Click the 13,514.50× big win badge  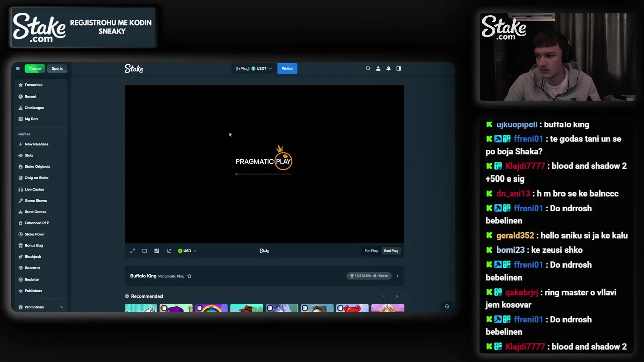point(370,276)
